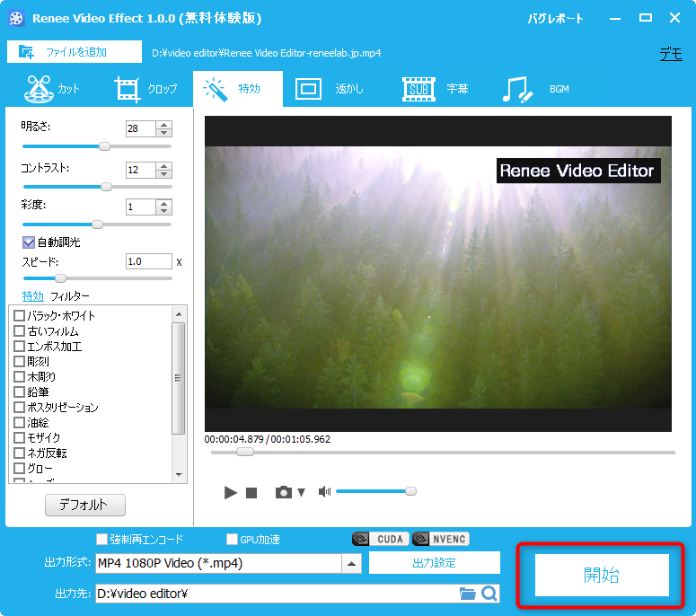Take a snapshot with the camera icon
This screenshot has width=696, height=616.
[284, 492]
